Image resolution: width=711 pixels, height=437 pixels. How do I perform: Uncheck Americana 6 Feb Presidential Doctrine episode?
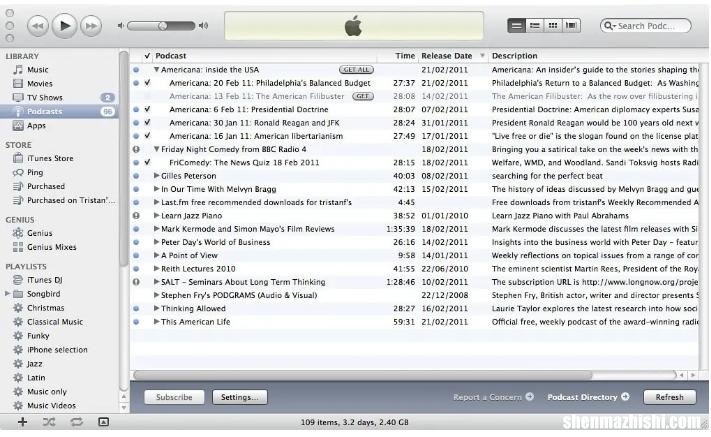147,109
